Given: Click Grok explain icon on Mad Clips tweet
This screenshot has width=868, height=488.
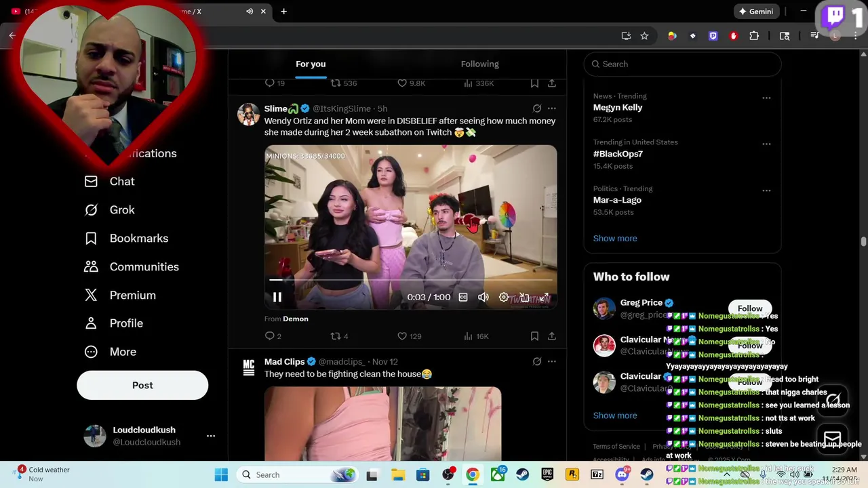Looking at the screenshot, I should [537, 362].
